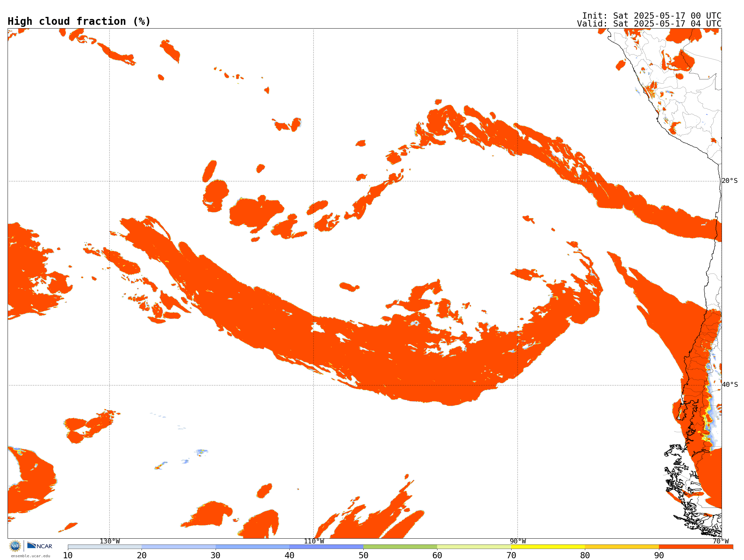Click colorbar tick label 70

click(x=511, y=556)
